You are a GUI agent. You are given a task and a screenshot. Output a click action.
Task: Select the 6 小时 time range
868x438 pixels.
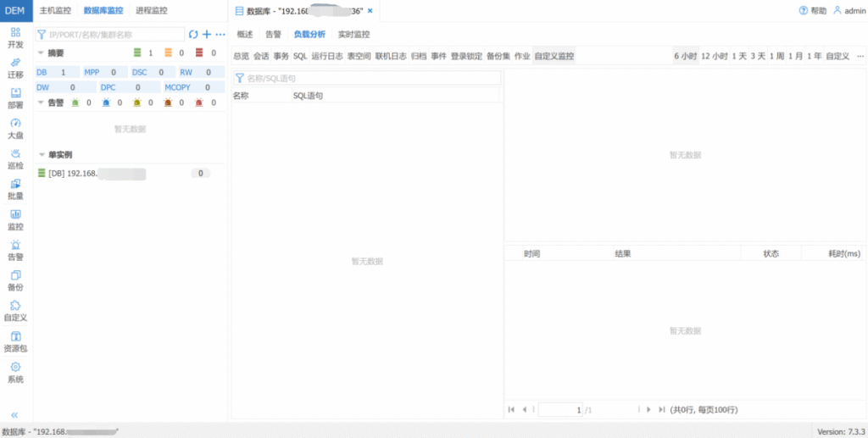685,56
